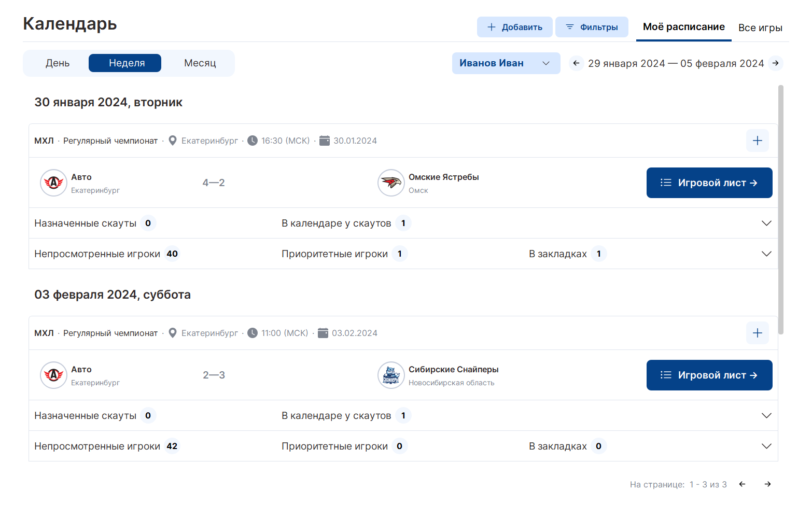This screenshot has height=518, width=812.
Task: Click the Новосибирская область label
Action: [452, 383]
